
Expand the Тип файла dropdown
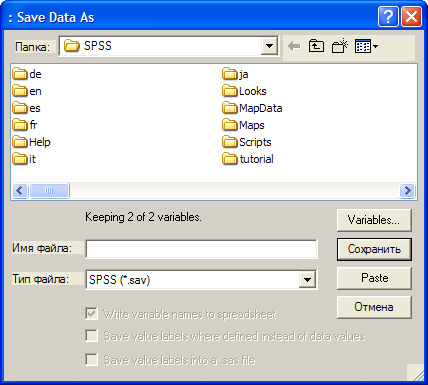pyautogui.click(x=307, y=280)
